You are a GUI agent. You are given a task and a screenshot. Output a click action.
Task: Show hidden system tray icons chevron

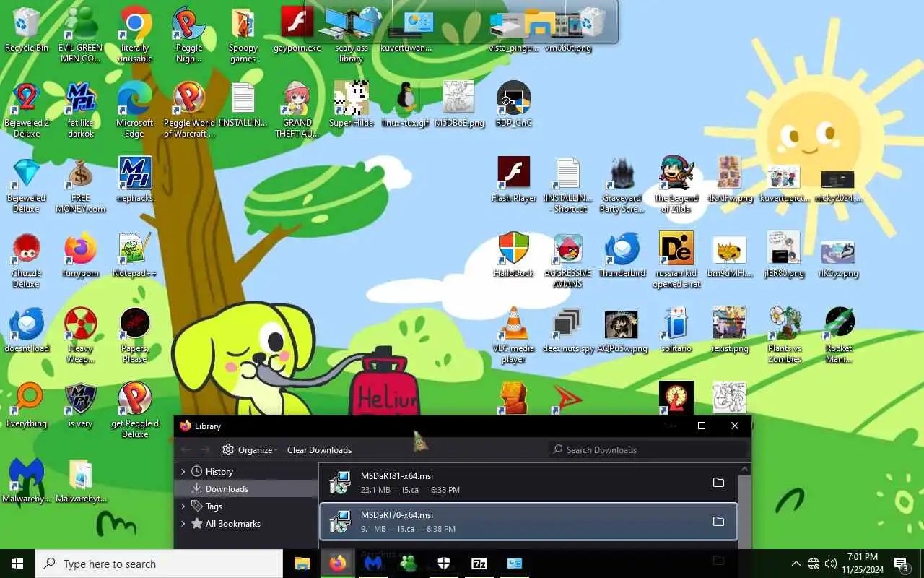796,564
